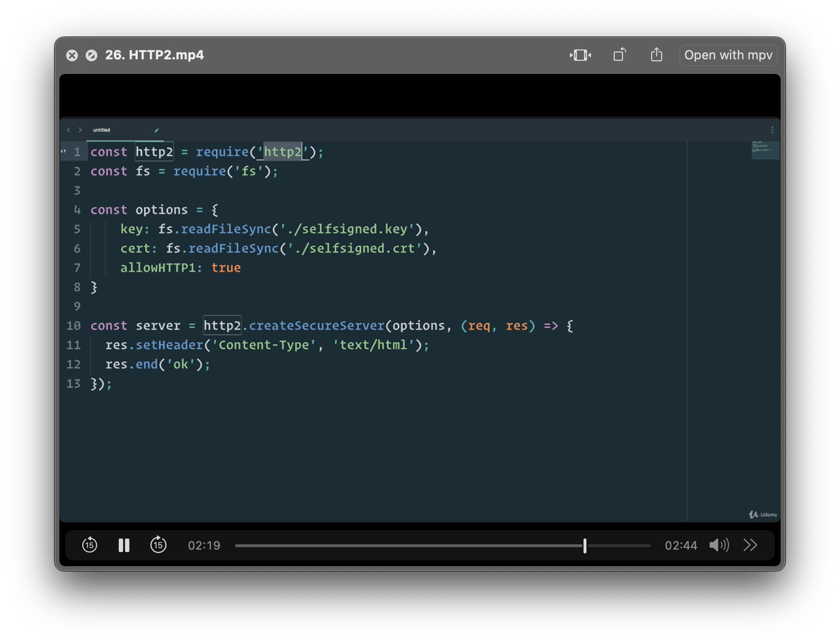Select the untitled editor tab
Image resolution: width=840 pixels, height=643 pixels.
(x=102, y=130)
